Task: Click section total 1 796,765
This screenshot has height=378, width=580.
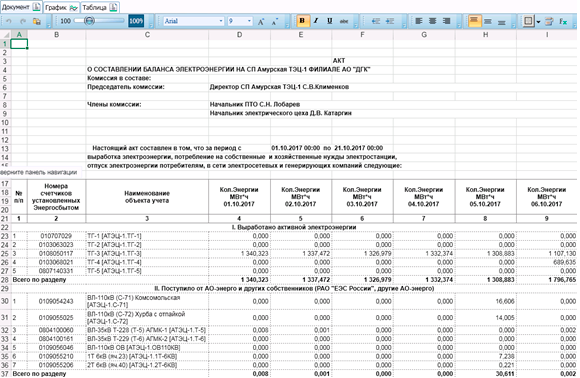Action: coord(562,280)
